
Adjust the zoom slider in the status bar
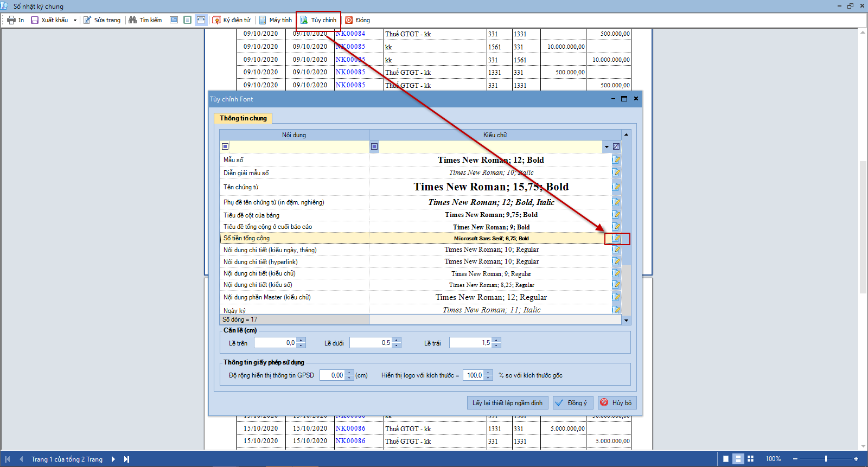click(x=826, y=459)
